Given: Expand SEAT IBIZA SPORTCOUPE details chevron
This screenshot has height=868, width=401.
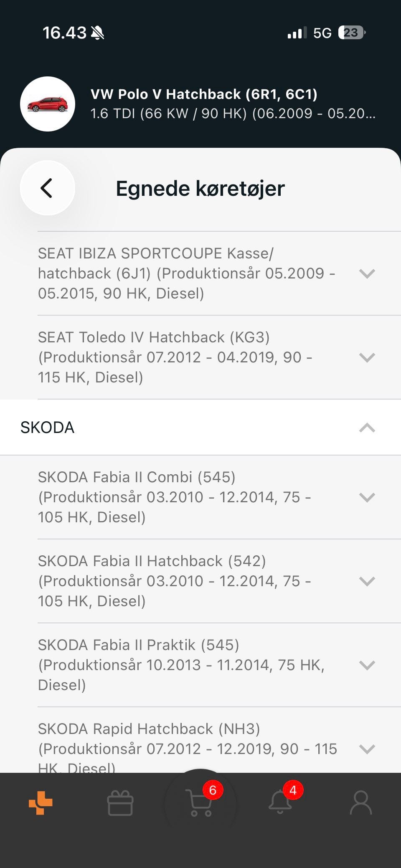Looking at the screenshot, I should coord(367,273).
